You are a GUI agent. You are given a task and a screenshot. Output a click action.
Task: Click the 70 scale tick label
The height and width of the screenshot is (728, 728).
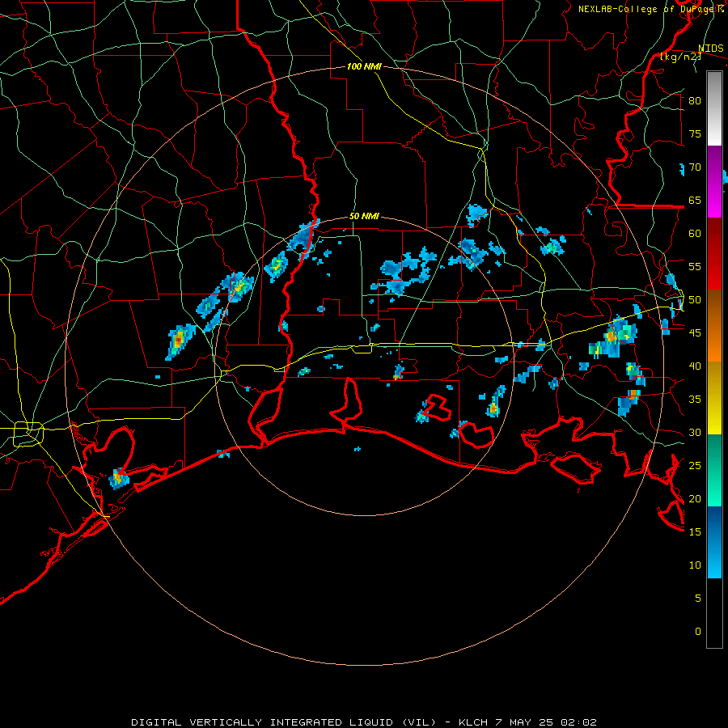[x=695, y=167]
